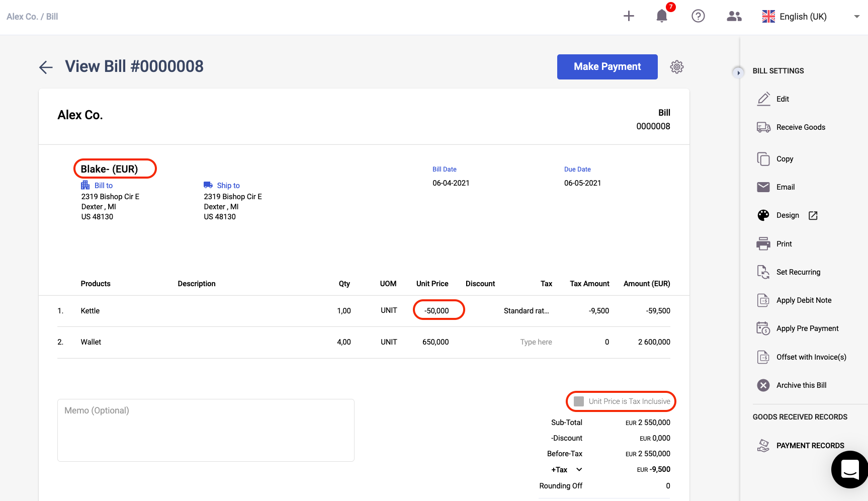The image size is (868, 501).
Task: Click the Set Recurring icon
Action: (763, 272)
